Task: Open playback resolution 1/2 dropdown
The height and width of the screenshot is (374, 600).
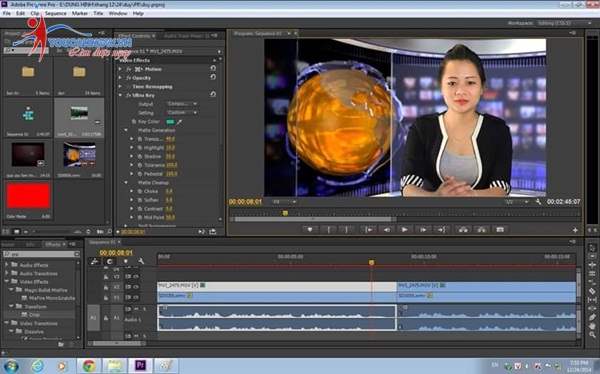Action: pyautogui.click(x=517, y=202)
